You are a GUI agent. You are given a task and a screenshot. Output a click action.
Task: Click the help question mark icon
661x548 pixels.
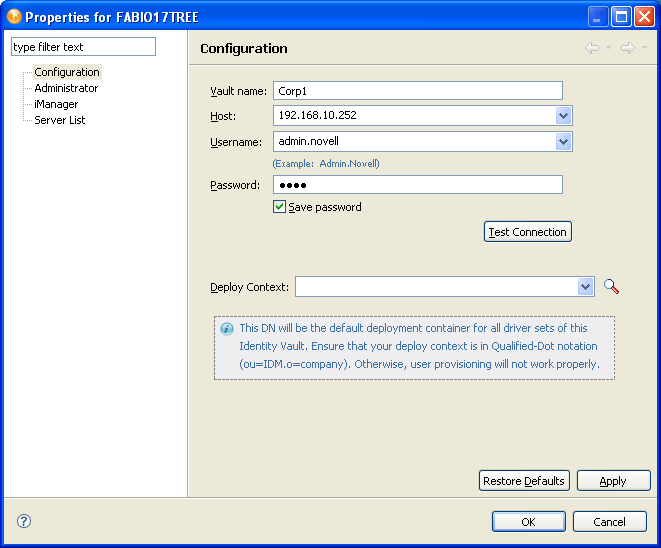[24, 521]
